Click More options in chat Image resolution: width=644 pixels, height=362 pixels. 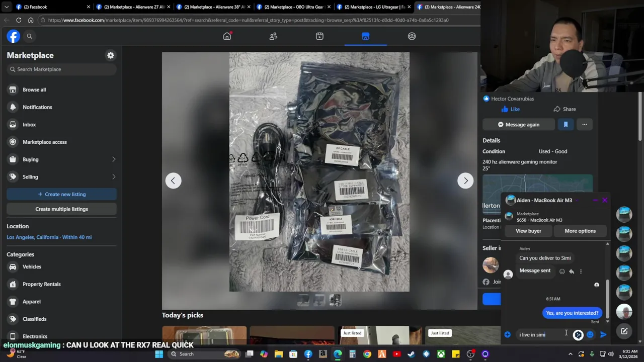[580, 231]
